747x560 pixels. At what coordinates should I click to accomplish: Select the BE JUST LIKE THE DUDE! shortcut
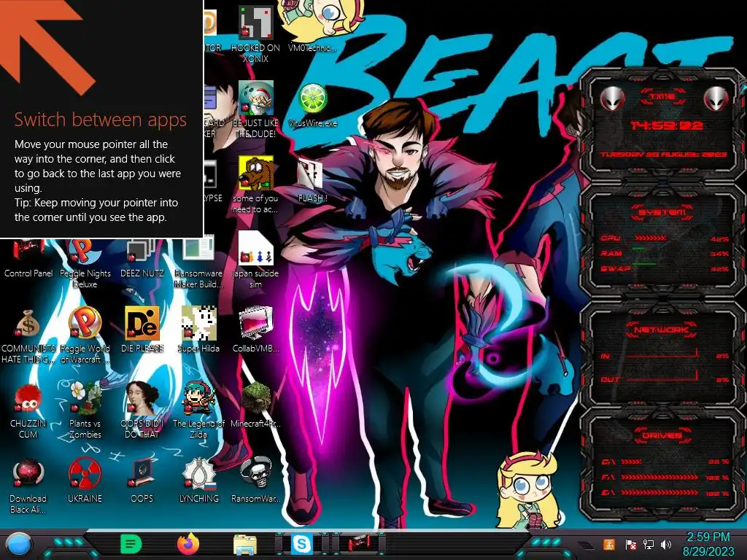255,98
